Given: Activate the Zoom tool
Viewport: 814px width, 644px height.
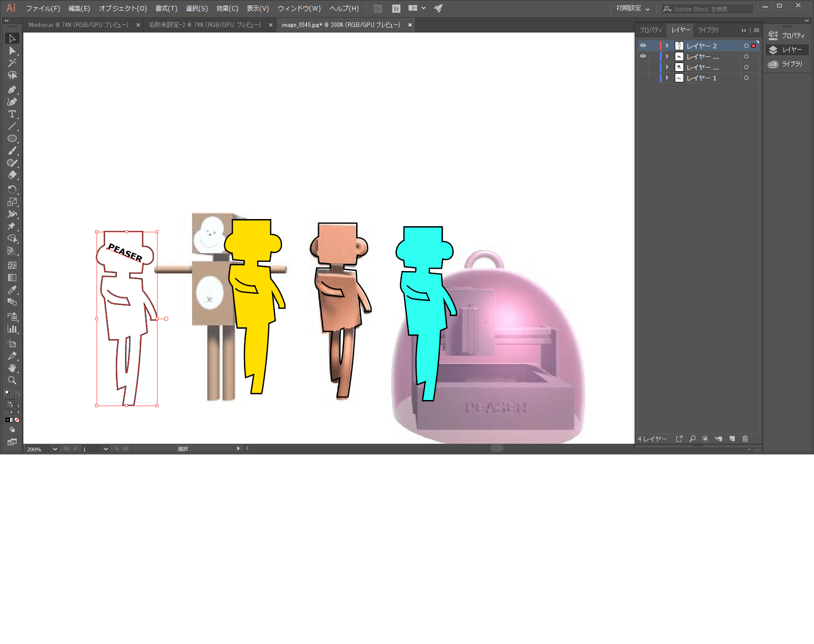Looking at the screenshot, I should click(x=12, y=380).
